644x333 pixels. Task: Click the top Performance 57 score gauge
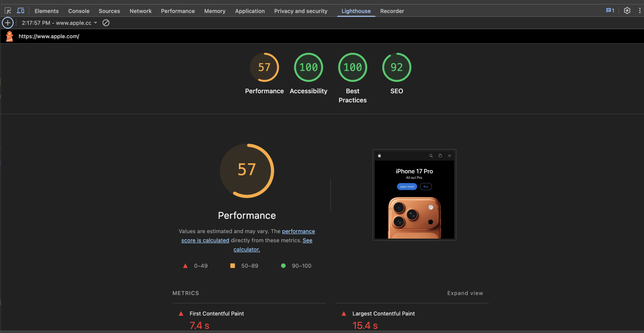264,67
